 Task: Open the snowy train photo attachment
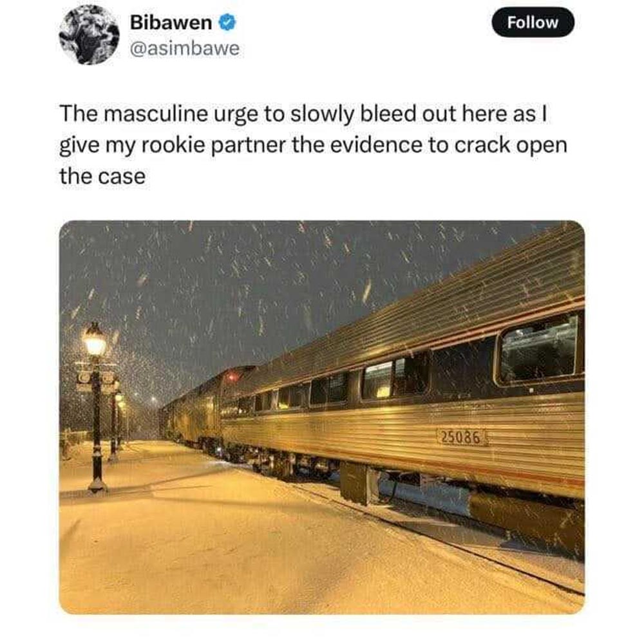[x=321, y=417]
